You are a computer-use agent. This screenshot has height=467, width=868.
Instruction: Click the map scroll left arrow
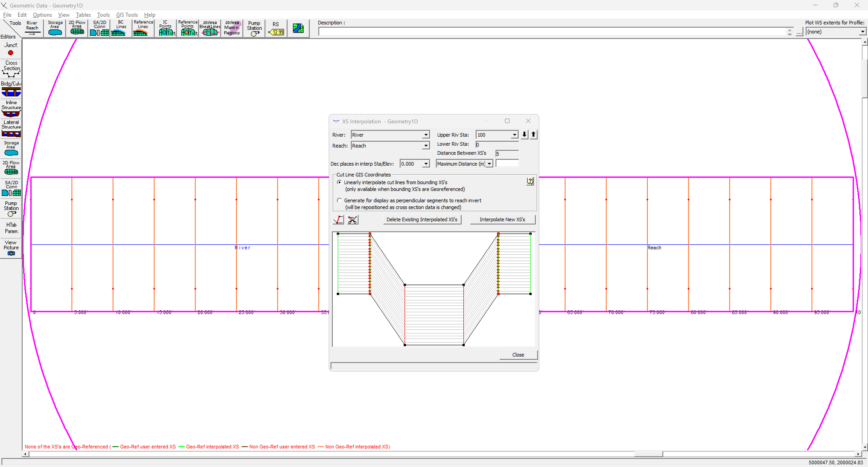click(x=25, y=454)
